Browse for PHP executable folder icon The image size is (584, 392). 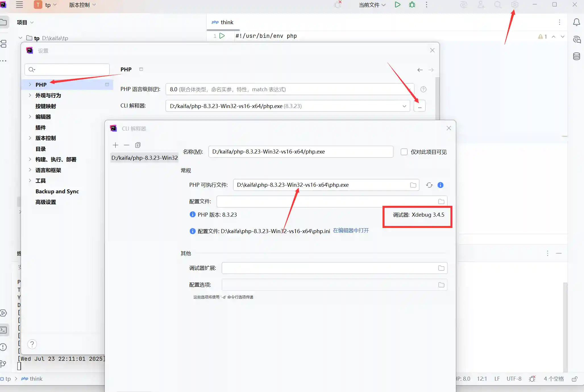(413, 185)
